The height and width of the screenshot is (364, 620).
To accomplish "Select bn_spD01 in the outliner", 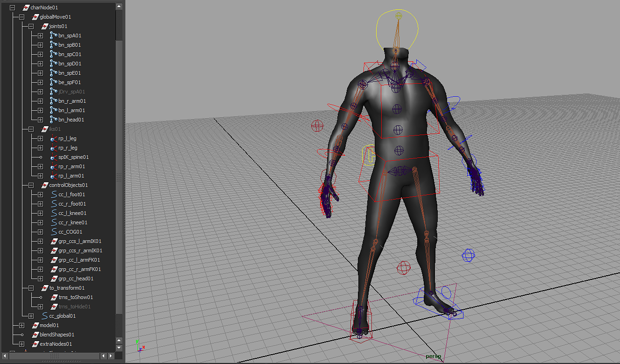I will tap(70, 64).
